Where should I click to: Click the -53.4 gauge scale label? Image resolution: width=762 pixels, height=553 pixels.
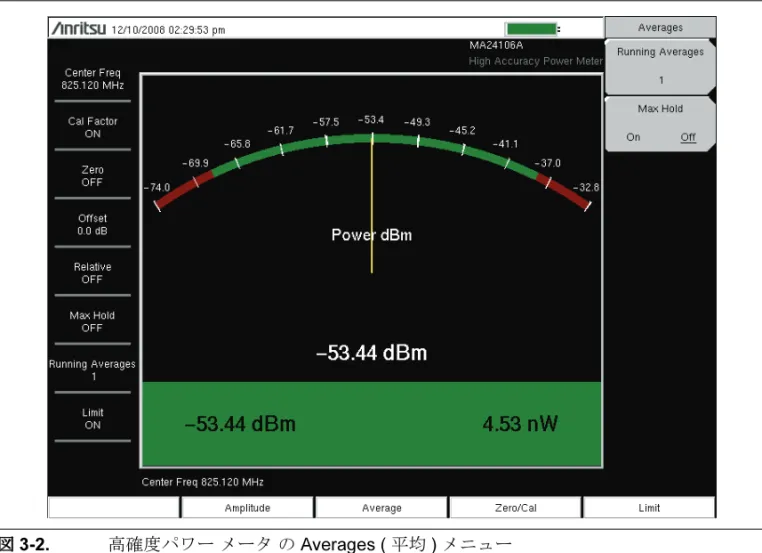click(371, 120)
